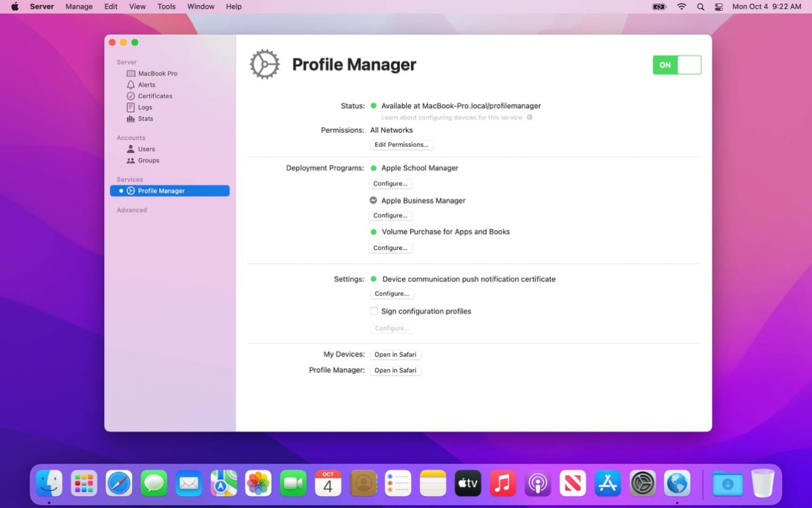Click the Advanced sidebar heading
Screen dimensions: 812x508
pos(132,210)
